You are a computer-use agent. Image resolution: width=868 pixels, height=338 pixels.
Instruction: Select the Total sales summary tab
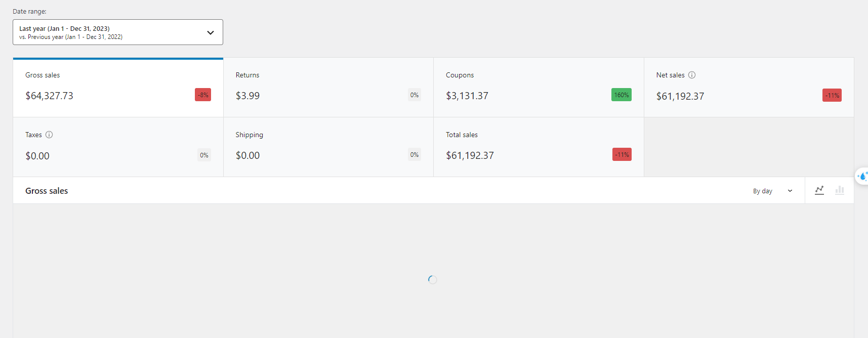tap(539, 147)
